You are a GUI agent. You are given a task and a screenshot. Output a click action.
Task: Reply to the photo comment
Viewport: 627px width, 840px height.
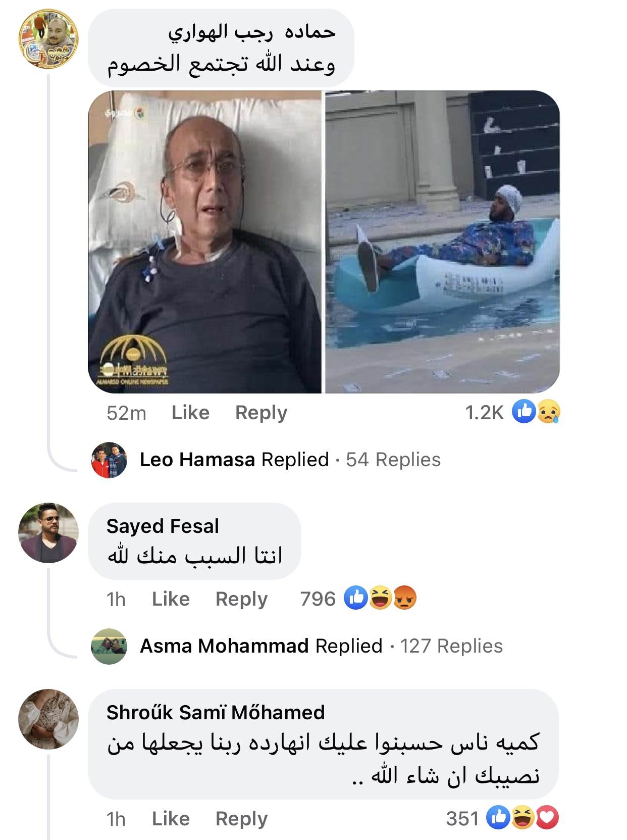pyautogui.click(x=261, y=413)
